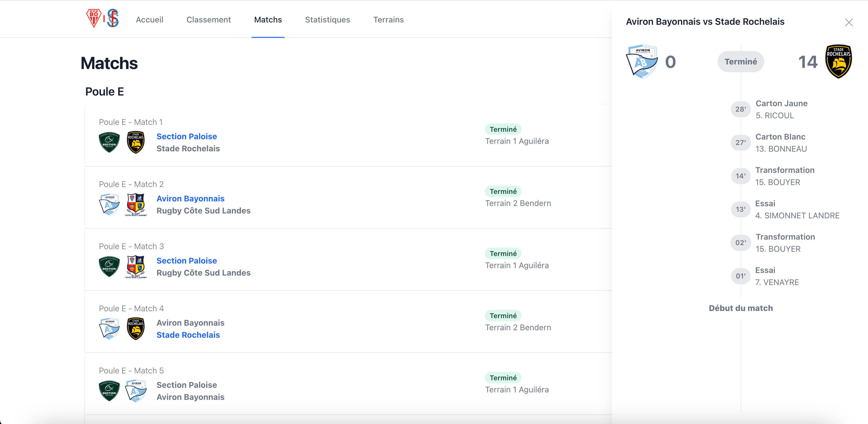
Task: Click Terminé badge of Match 2
Action: point(503,191)
